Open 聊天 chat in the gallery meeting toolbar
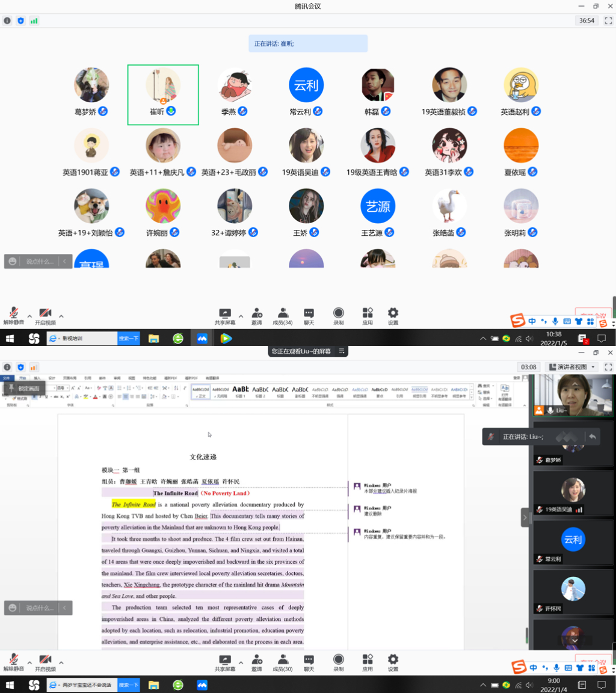 [309, 316]
